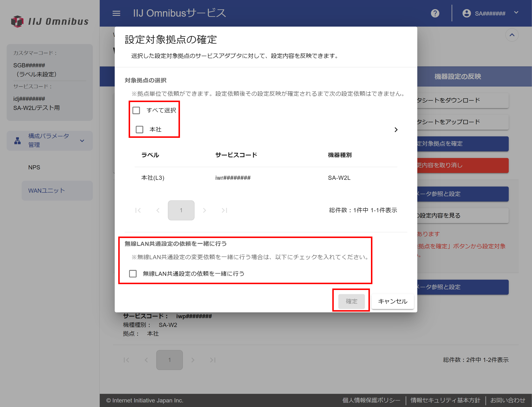
Task: Click the キャンセル button
Action: (x=393, y=301)
